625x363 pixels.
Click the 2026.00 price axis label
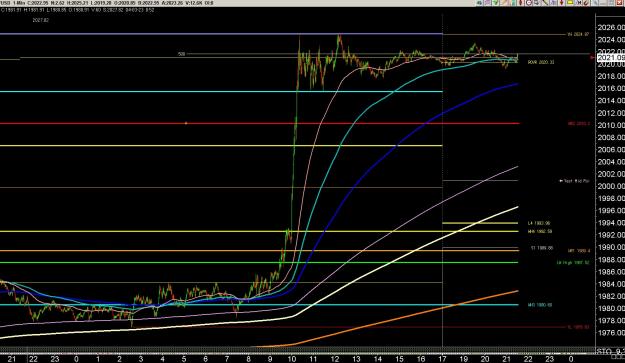click(x=611, y=27)
